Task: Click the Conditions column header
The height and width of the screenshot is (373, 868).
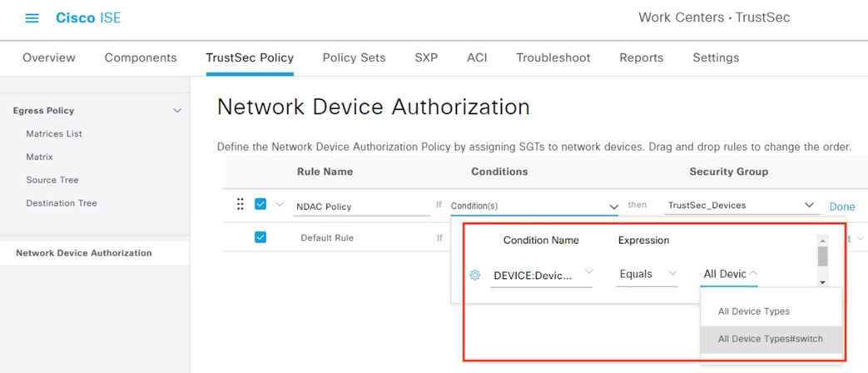Action: 499,172
